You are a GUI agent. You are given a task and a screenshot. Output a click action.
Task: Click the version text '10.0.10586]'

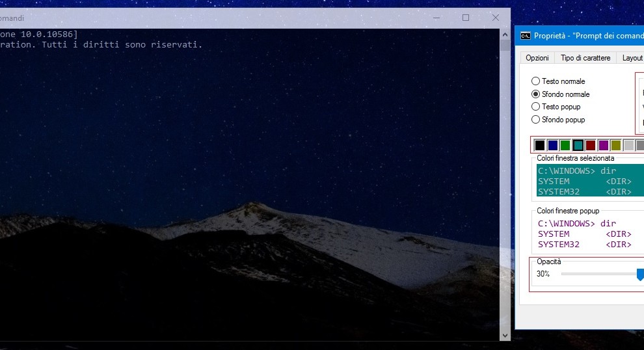[49, 34]
